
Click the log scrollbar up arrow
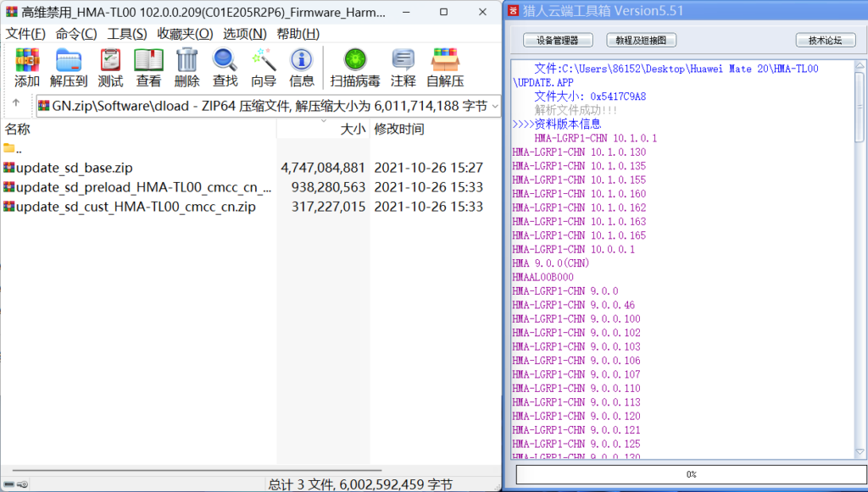click(860, 65)
